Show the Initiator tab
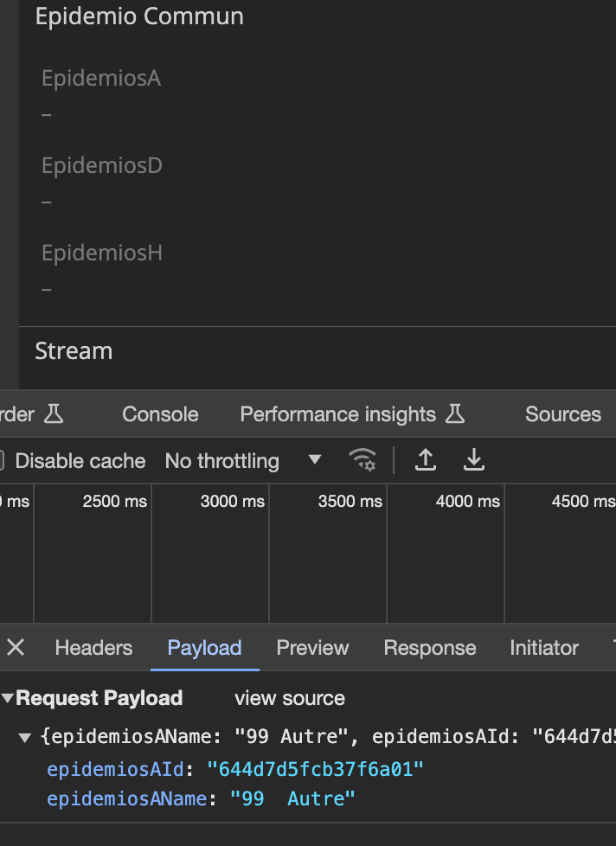 coord(543,648)
